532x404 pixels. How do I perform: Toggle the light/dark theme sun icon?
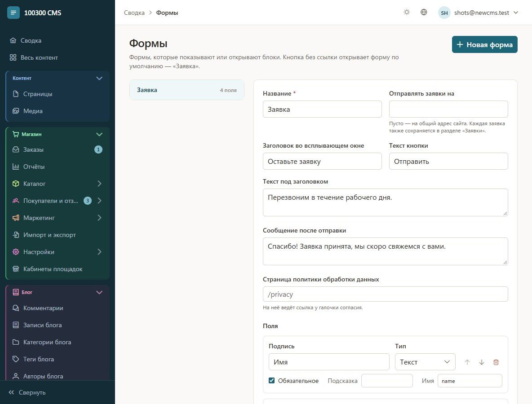coord(407,12)
